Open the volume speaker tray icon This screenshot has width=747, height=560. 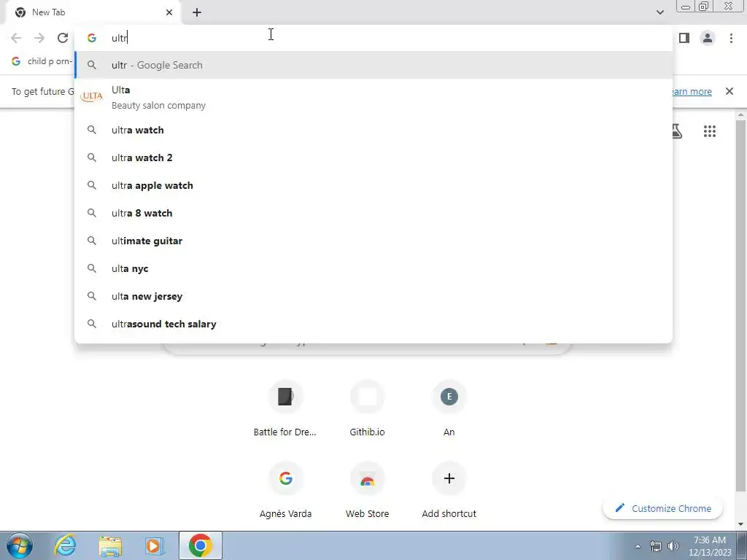pos(673,546)
